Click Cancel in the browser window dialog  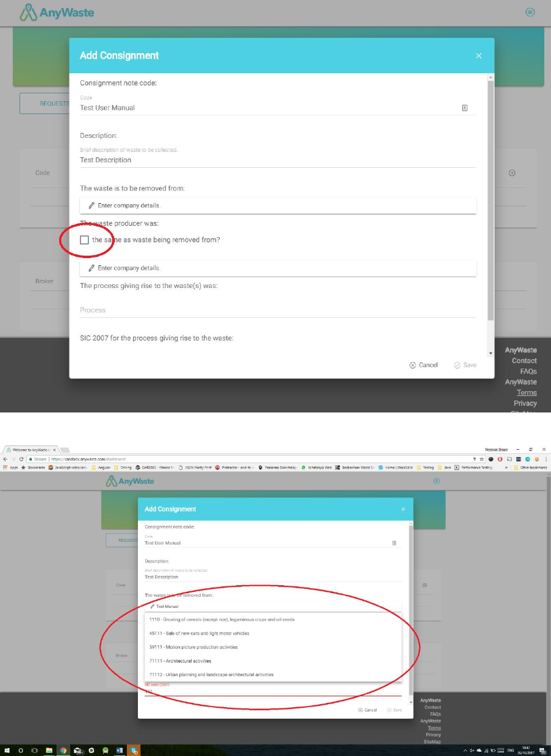click(x=367, y=710)
